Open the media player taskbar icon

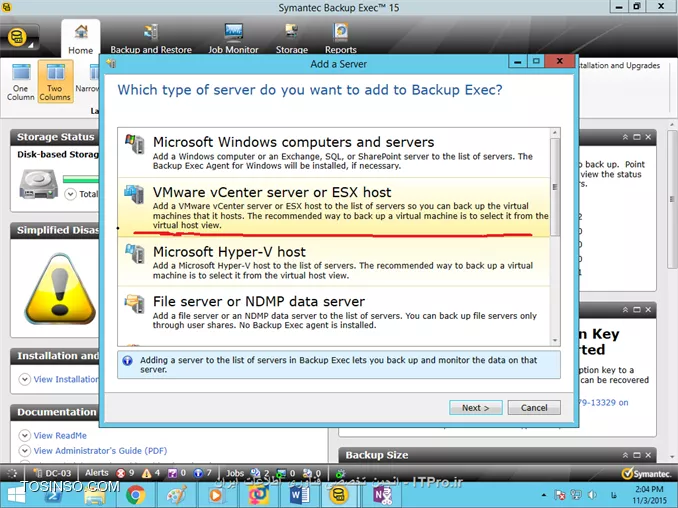[x=215, y=495]
